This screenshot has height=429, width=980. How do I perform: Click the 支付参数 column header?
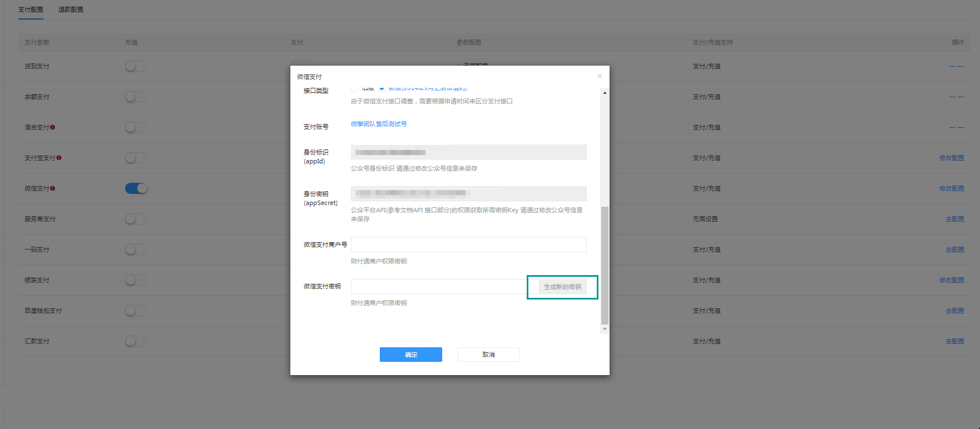click(37, 42)
